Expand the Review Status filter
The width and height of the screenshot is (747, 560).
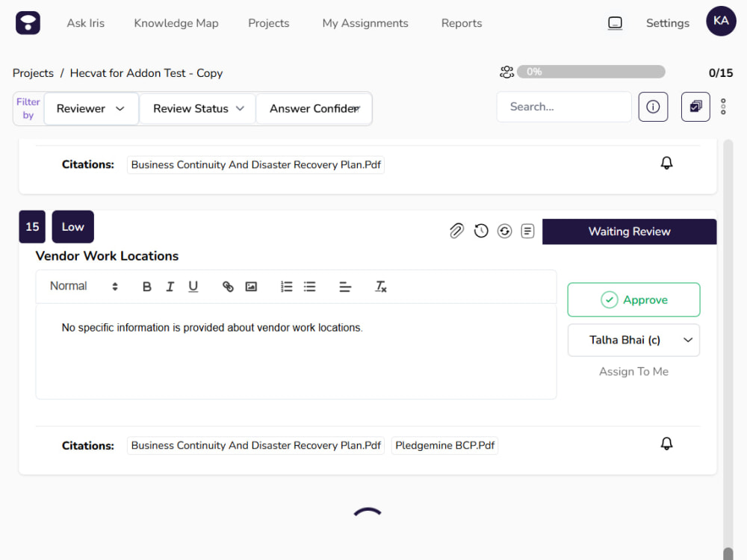pos(198,108)
